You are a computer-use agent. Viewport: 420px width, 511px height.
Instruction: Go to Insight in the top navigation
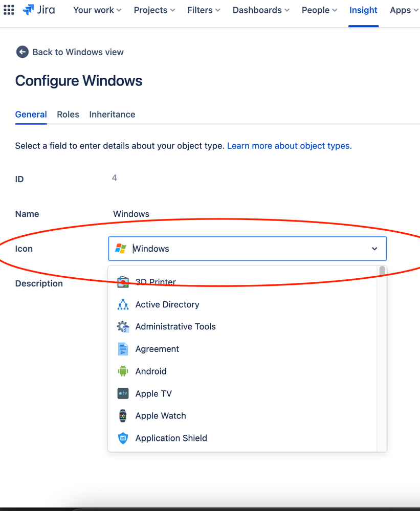click(x=363, y=10)
